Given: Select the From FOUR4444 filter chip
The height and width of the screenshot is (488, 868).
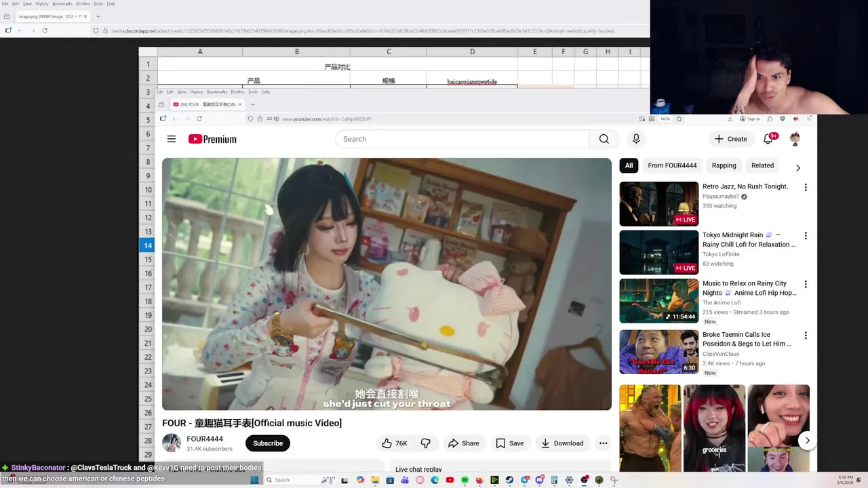Looking at the screenshot, I should (672, 165).
